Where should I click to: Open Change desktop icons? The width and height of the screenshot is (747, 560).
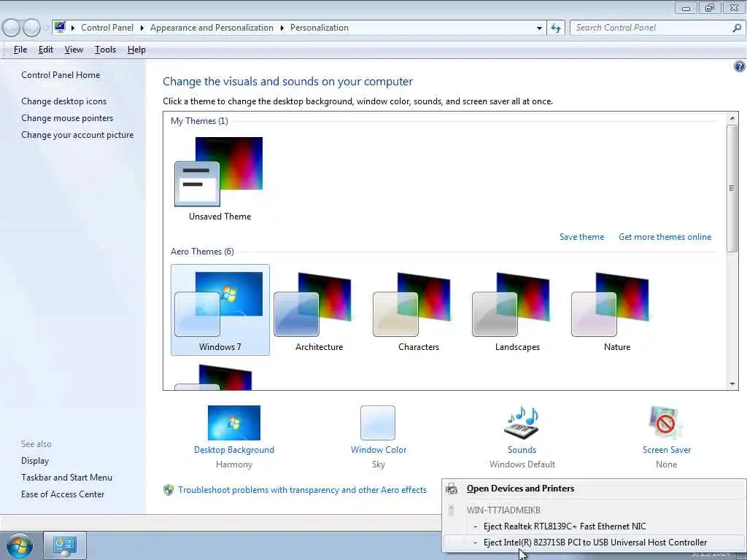click(x=64, y=101)
